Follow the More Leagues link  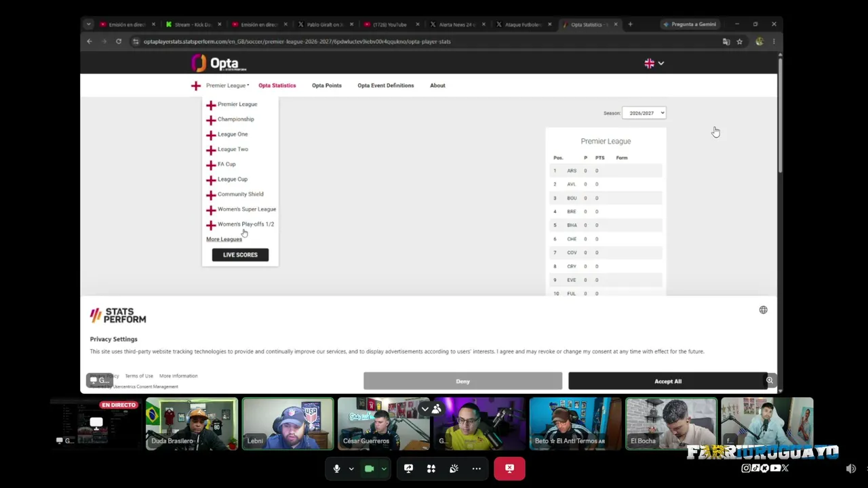coord(224,239)
